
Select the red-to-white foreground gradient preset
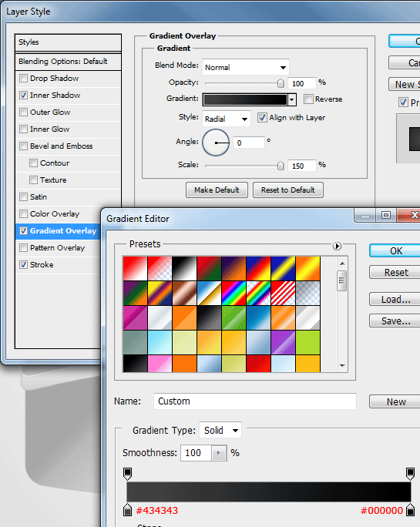point(135,268)
